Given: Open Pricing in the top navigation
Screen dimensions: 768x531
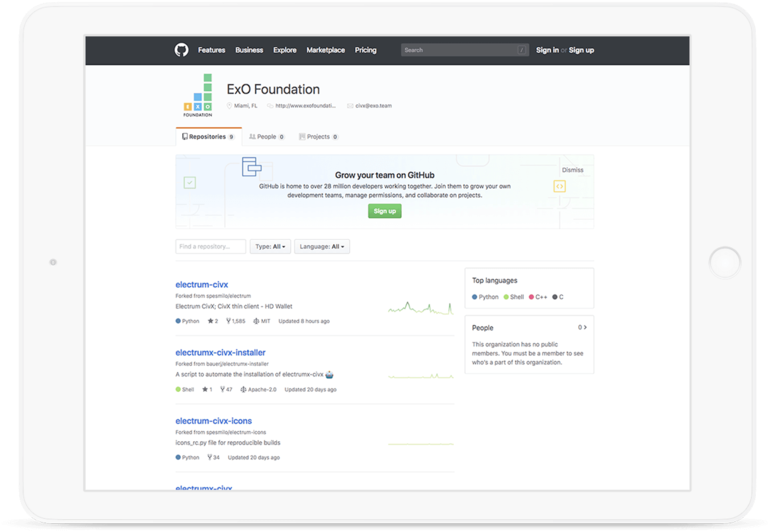Looking at the screenshot, I should (x=365, y=50).
